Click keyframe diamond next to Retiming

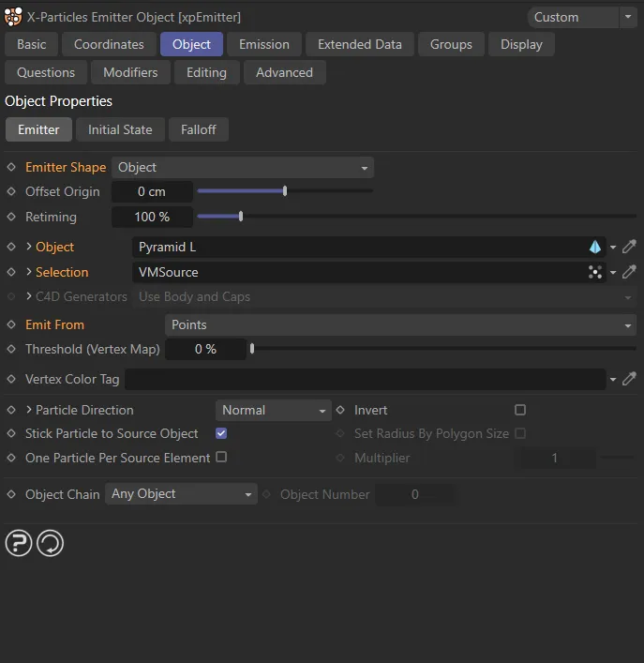pyautogui.click(x=11, y=217)
